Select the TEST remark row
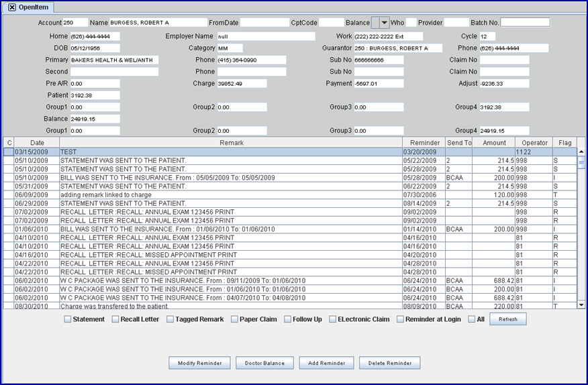The width and height of the screenshot is (588, 385). (290, 152)
